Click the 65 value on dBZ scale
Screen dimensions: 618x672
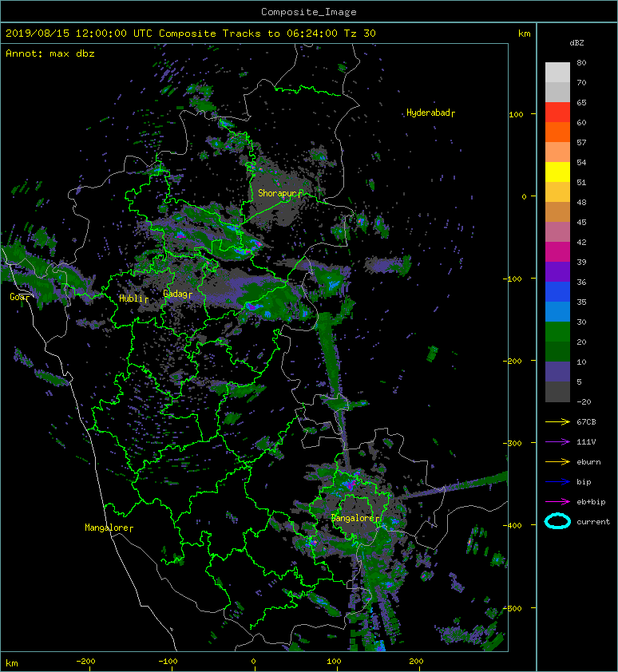581,102
